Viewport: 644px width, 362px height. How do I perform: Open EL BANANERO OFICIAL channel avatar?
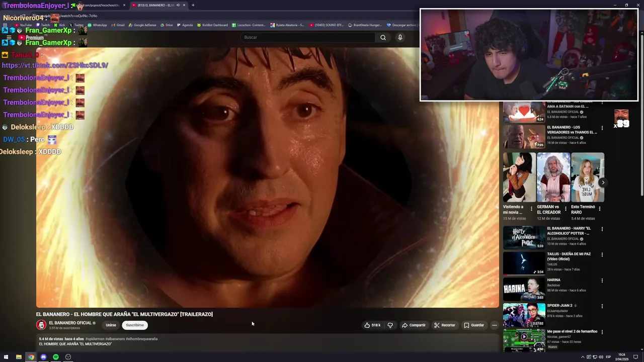[41, 325]
